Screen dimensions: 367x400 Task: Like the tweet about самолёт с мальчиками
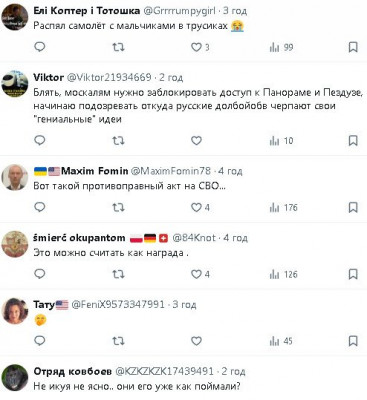click(200, 47)
